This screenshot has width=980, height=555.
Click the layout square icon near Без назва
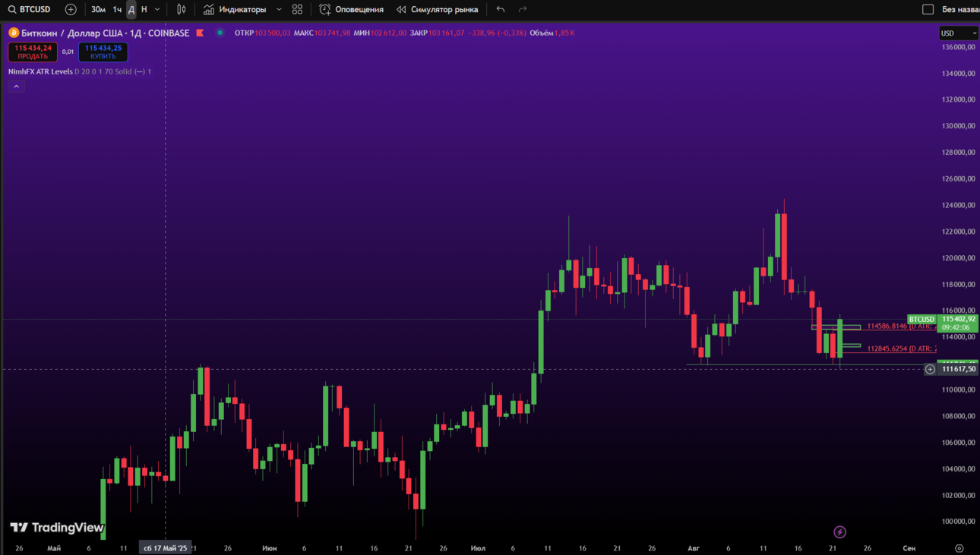point(928,9)
